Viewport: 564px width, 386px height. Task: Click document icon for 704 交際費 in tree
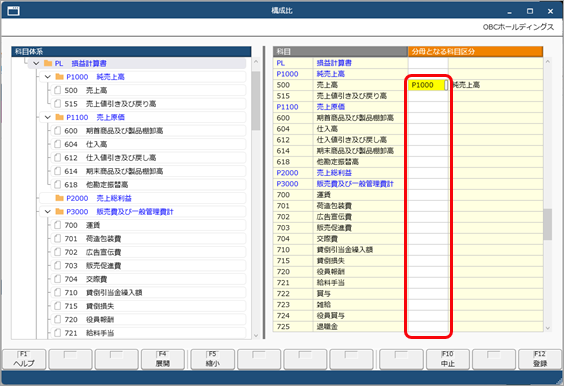click(x=57, y=279)
